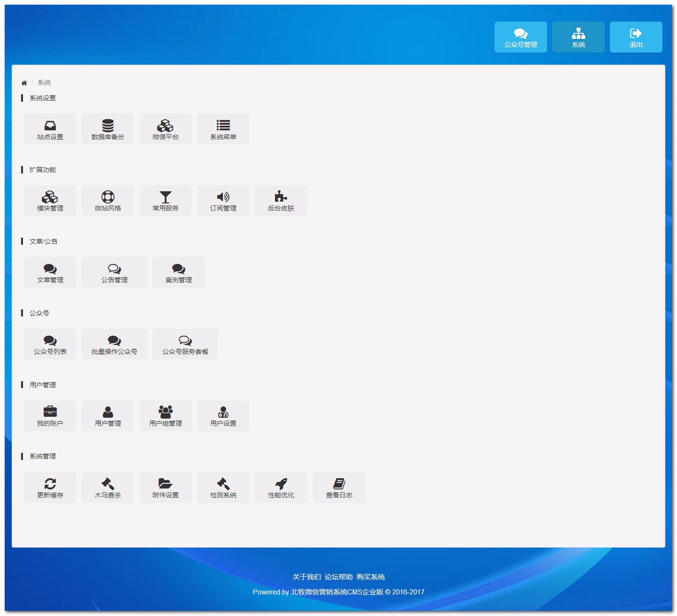The image size is (677, 616).
Task: Click the 系统 breadcrumb text
Action: (44, 83)
